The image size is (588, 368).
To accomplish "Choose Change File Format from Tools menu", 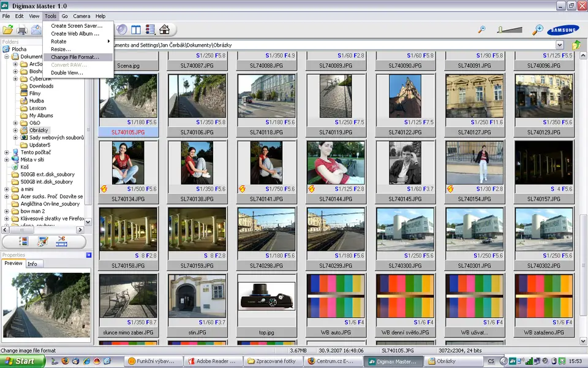I will coord(75,57).
